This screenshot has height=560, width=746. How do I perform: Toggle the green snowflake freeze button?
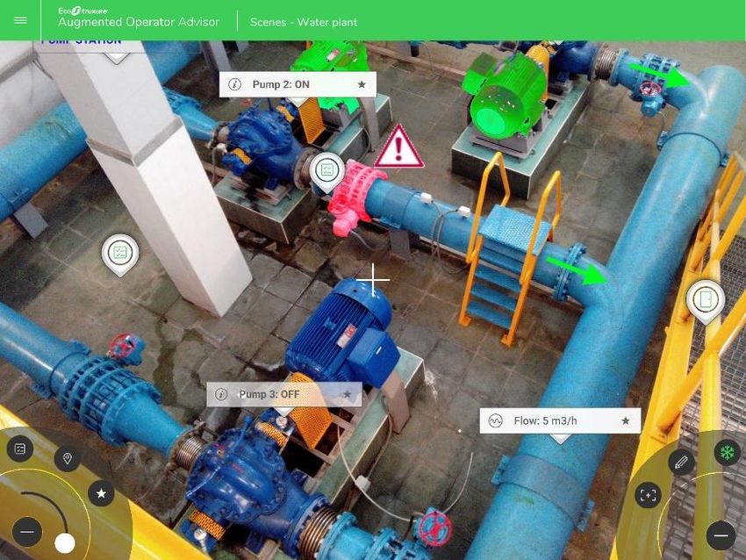point(727,452)
